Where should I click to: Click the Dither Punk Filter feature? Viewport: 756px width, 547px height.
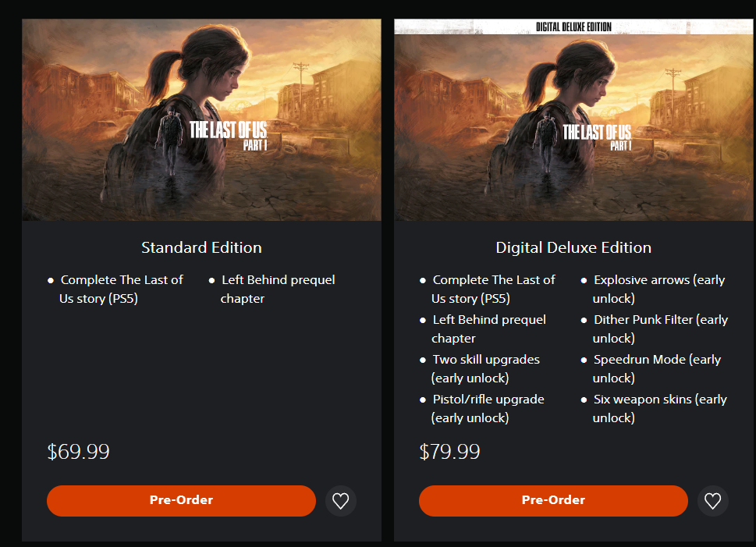[x=655, y=329]
